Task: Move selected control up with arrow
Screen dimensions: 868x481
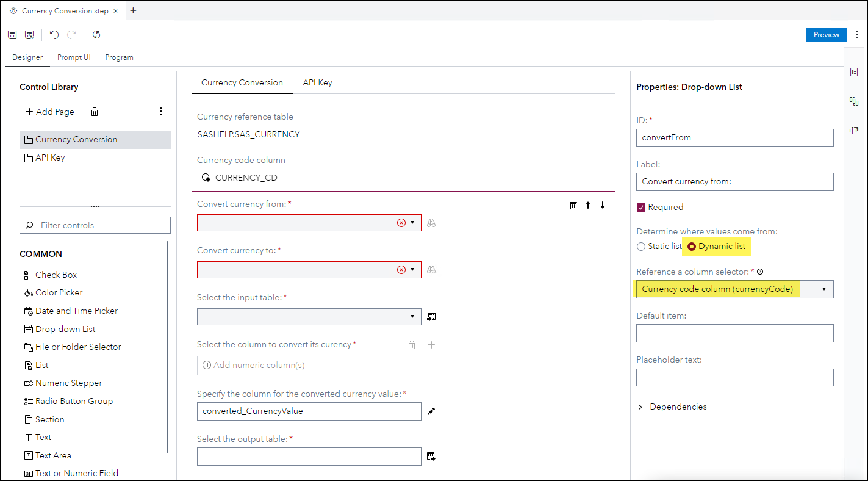Action: pos(588,205)
